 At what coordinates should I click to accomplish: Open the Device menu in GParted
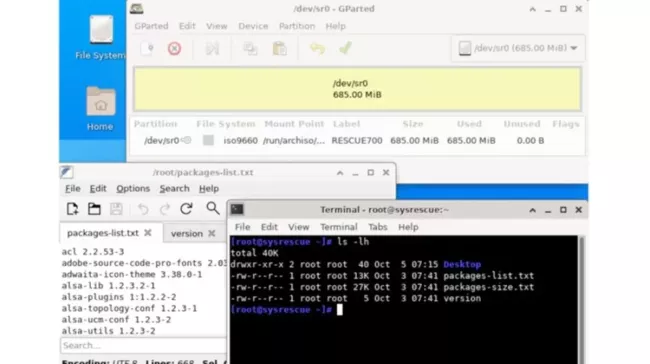pos(253,26)
